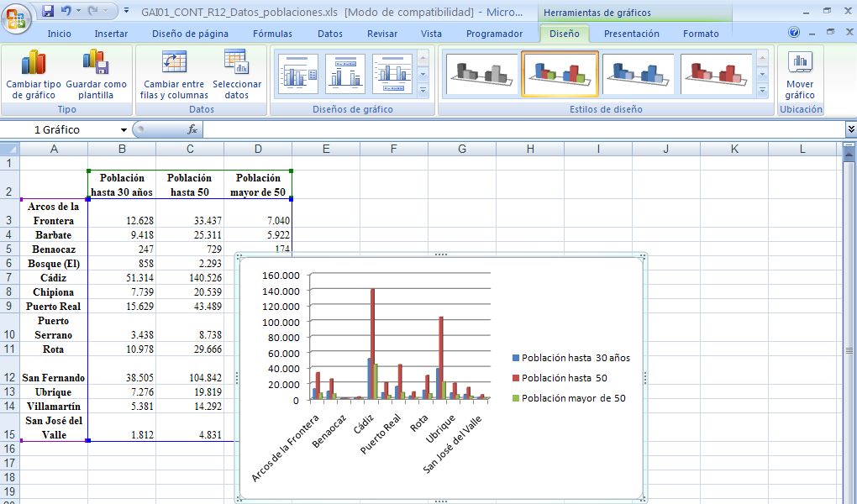Select the gray chart style thumbnail

pos(481,74)
